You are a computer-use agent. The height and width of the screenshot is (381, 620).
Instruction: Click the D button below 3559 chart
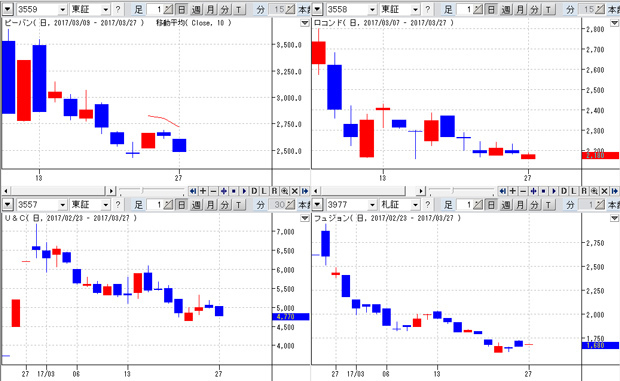click(x=254, y=191)
